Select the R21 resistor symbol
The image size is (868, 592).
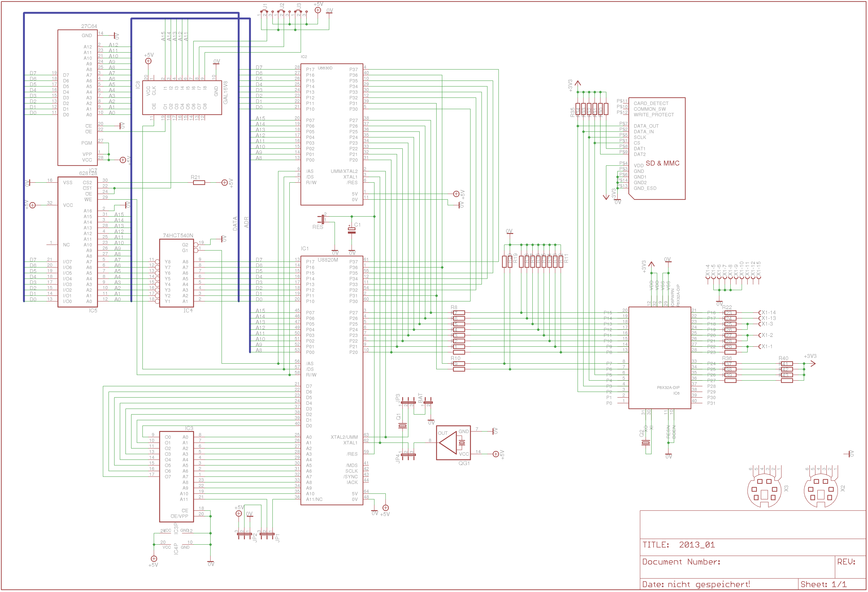pyautogui.click(x=199, y=182)
